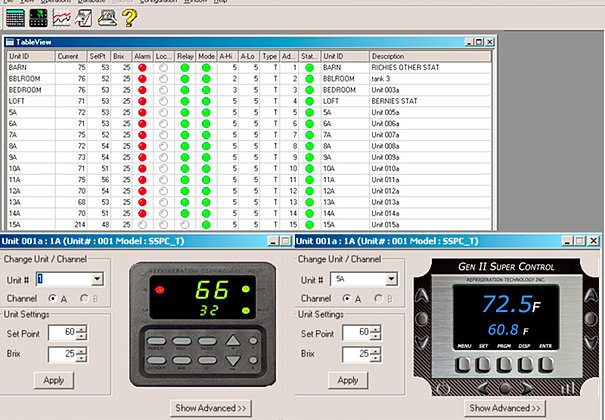Image resolution: width=605 pixels, height=420 pixels.
Task: Click Show Advanced below the gray controller
Action: pyautogui.click(x=211, y=408)
